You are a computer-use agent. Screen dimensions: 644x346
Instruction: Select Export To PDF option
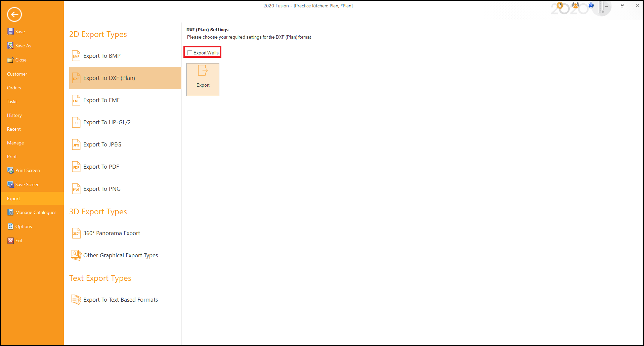click(x=101, y=167)
